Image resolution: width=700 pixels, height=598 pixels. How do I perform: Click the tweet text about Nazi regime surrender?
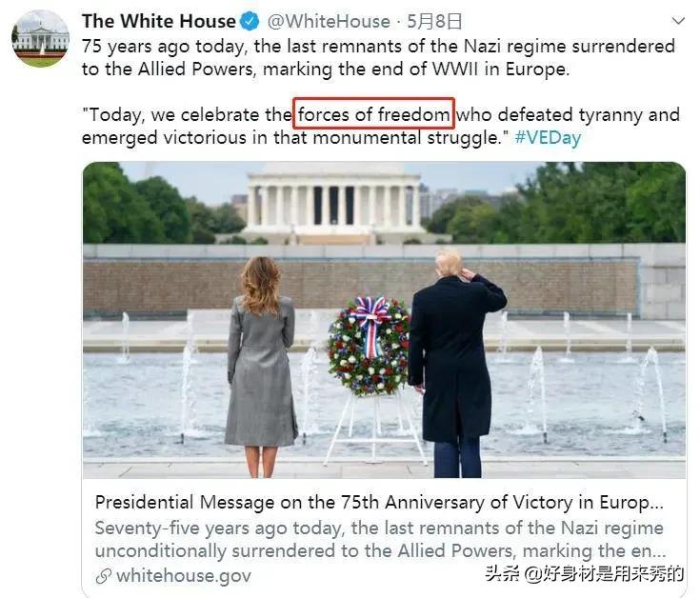coord(378,57)
